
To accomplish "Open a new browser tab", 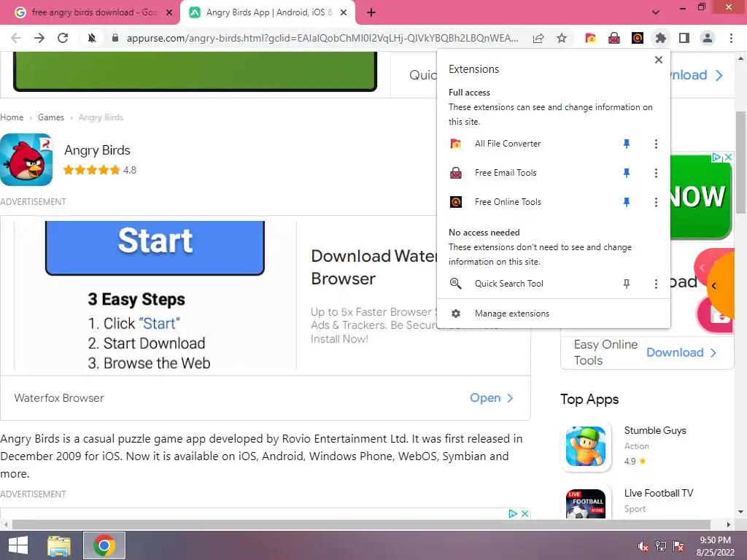I will tap(371, 13).
